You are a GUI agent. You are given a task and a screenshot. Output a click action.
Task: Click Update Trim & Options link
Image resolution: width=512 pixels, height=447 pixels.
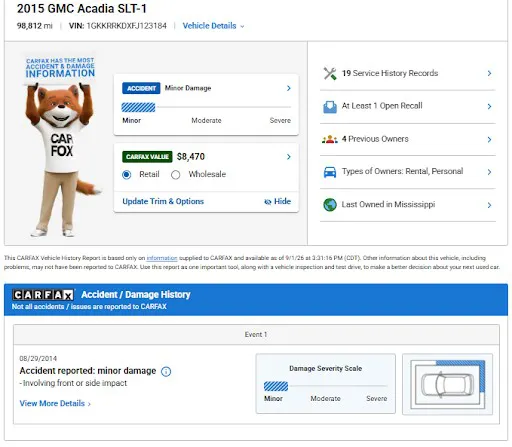(163, 201)
